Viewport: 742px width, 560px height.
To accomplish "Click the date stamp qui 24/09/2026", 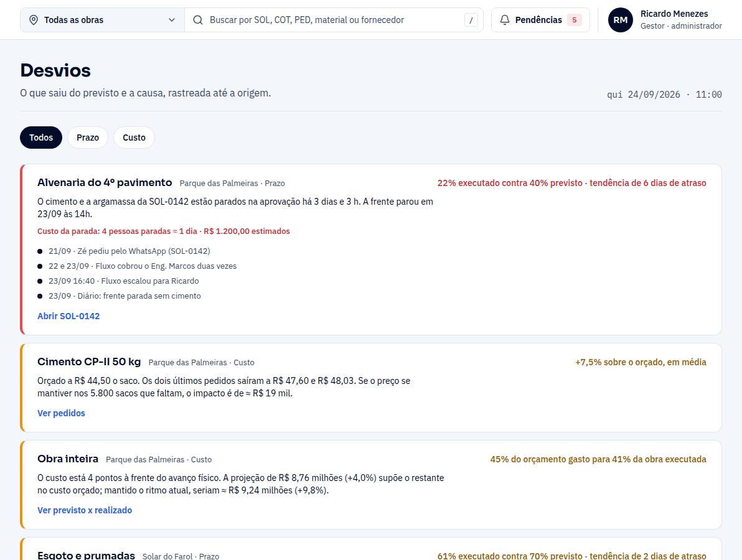I will (664, 95).
